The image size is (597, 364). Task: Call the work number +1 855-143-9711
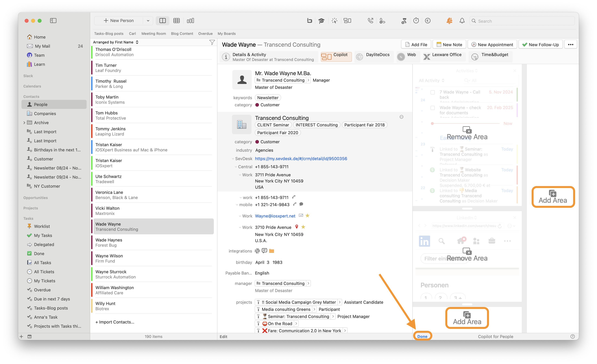(x=294, y=197)
